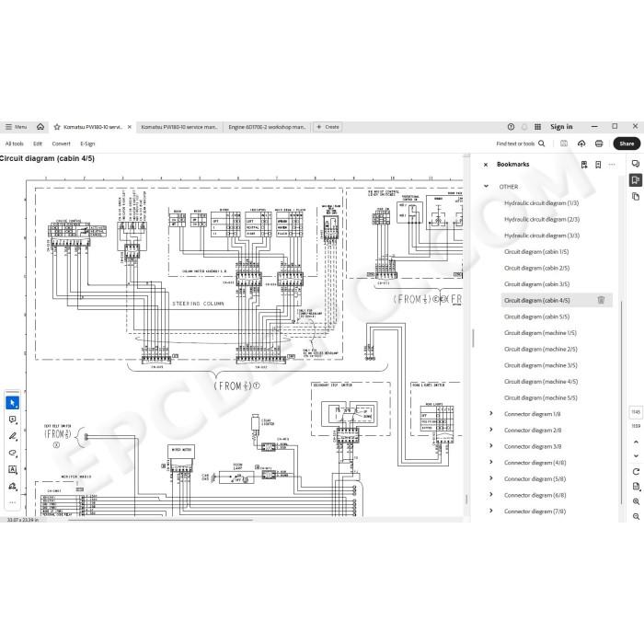Viewport: 644px width, 644px height.
Task: Select the arrow selection tool
Action: pyautogui.click(x=12, y=403)
